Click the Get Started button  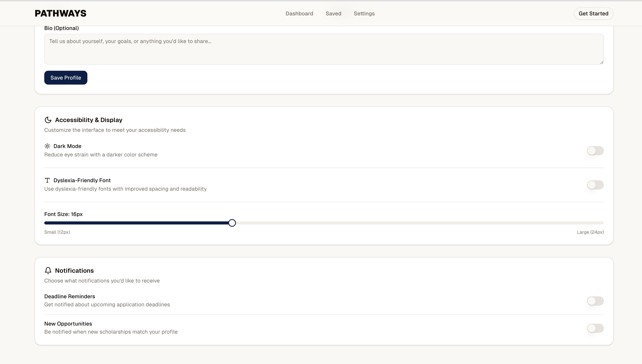(594, 13)
